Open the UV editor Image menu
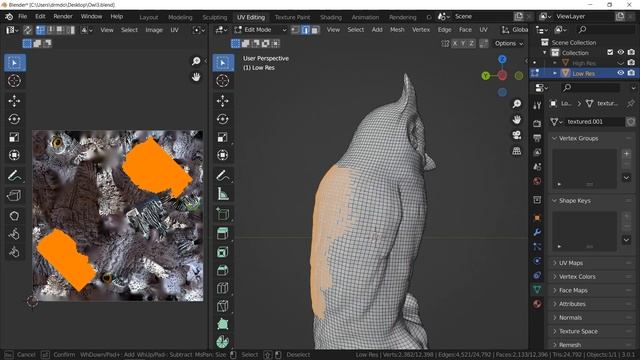Image resolution: width=640 pixels, height=360 pixels. click(x=154, y=30)
